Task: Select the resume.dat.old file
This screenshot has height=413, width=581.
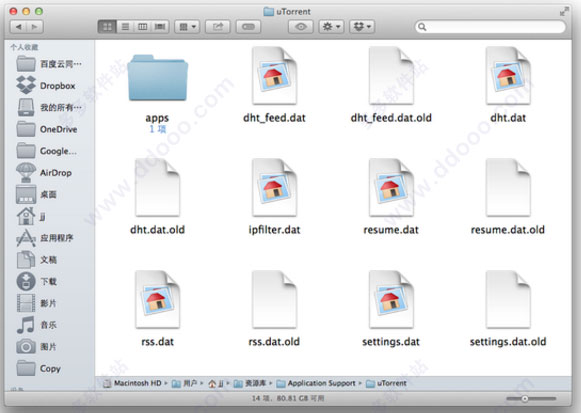Action: 508,188
